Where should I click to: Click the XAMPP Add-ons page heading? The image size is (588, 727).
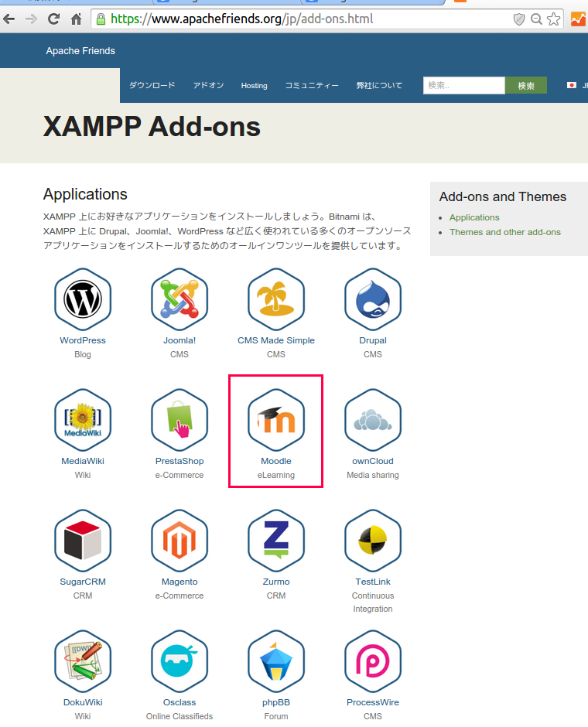click(x=152, y=127)
